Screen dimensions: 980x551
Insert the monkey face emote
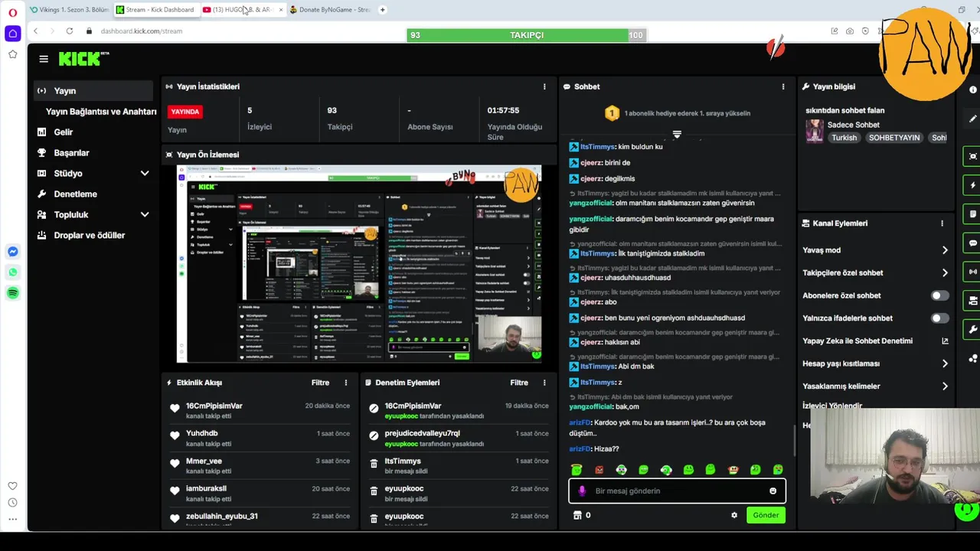pos(733,469)
